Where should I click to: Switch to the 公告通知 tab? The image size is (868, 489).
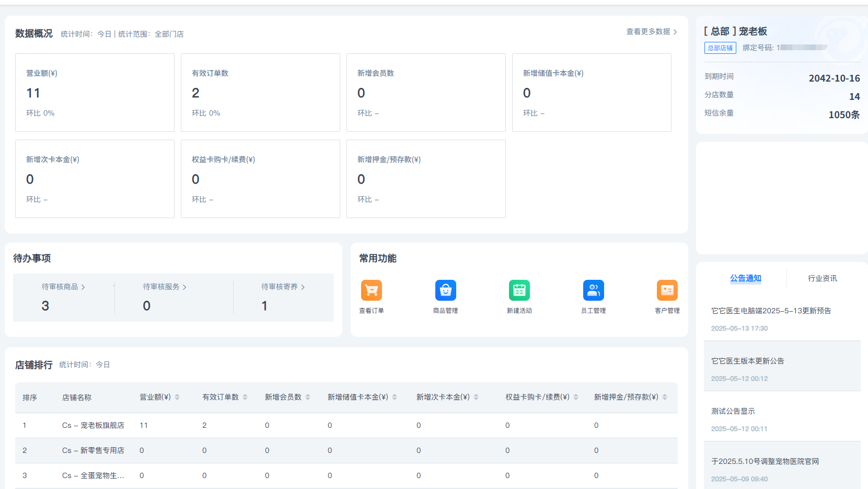pyautogui.click(x=745, y=279)
